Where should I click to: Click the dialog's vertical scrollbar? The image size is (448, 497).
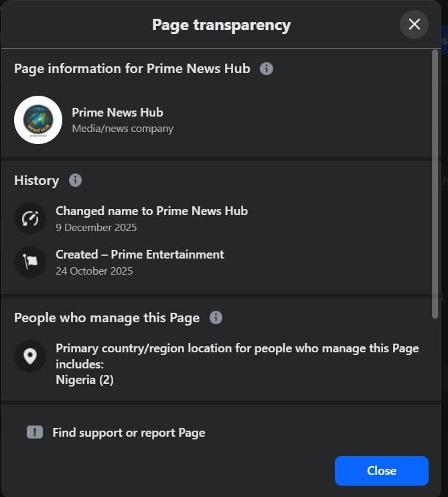[x=436, y=174]
